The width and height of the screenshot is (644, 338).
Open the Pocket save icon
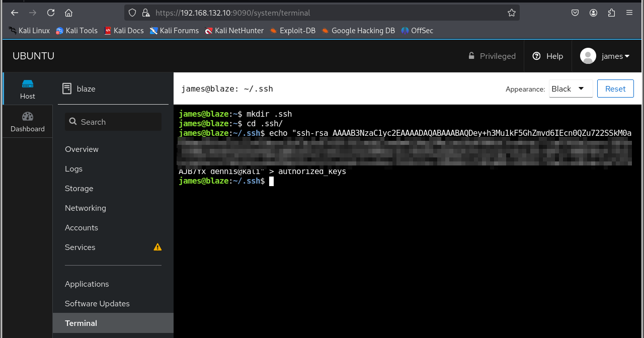click(x=575, y=13)
